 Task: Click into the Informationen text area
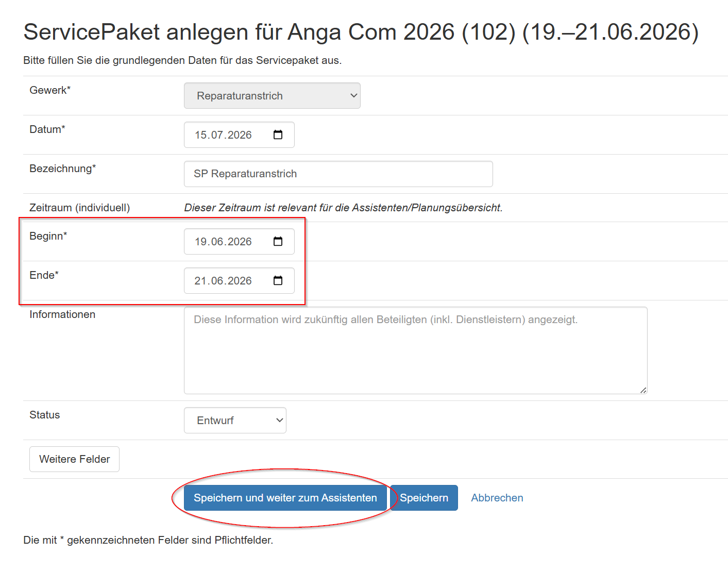(415, 350)
